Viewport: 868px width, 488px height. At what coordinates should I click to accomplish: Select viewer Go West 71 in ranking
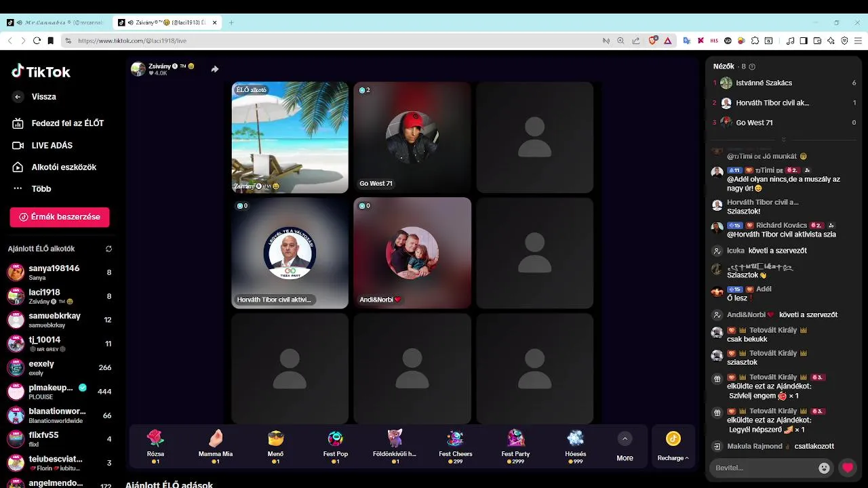pos(784,123)
